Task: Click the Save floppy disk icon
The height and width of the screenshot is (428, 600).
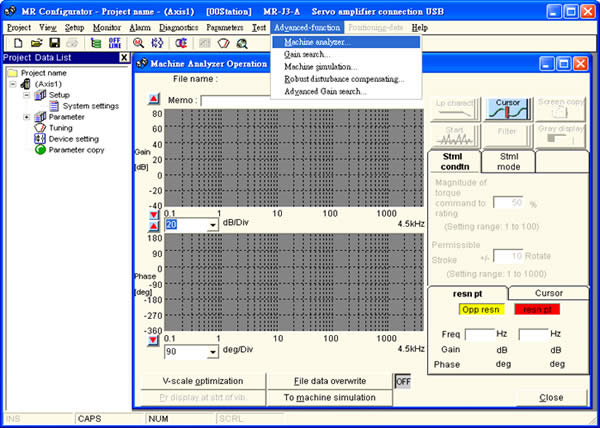Action: tap(52, 44)
